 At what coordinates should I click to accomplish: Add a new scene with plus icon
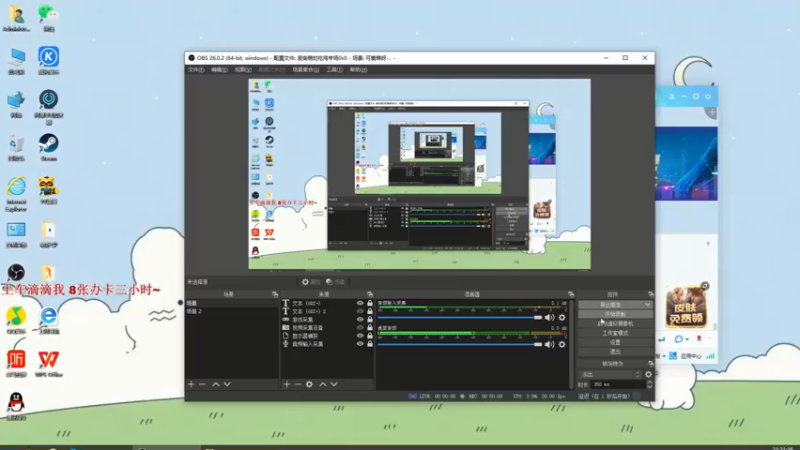[191, 384]
